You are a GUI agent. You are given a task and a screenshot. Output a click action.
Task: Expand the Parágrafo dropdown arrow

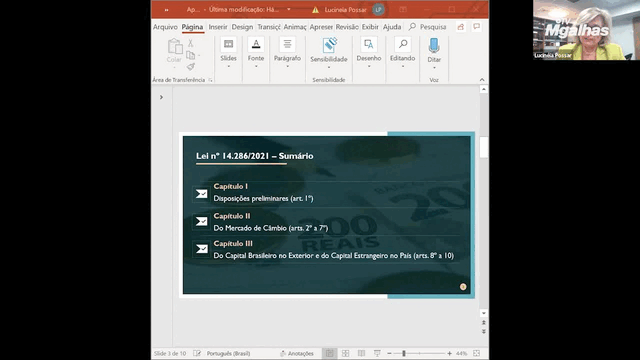[x=287, y=66]
